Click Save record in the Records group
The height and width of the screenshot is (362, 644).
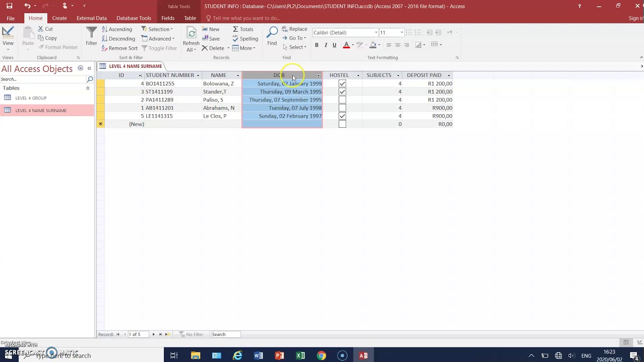point(211,39)
